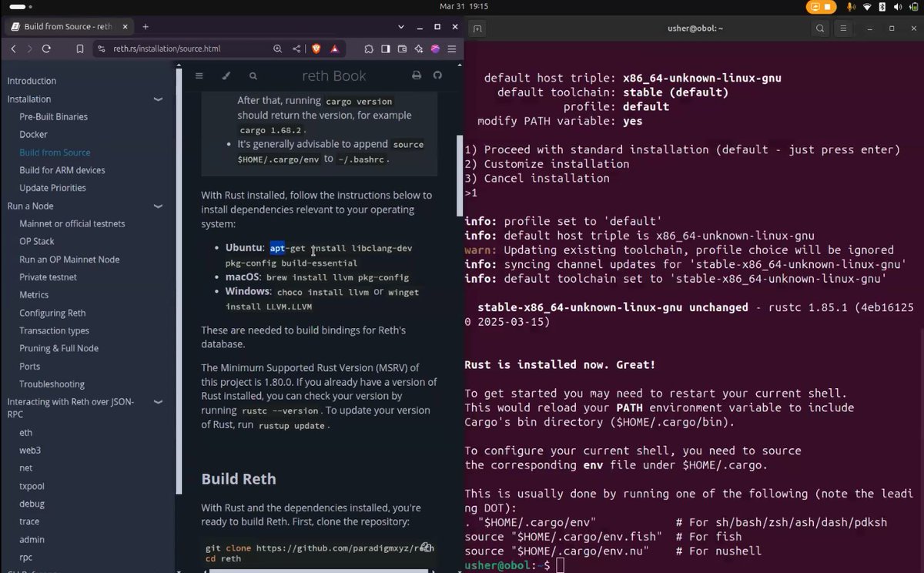Open Brave main hamburger menu

tap(452, 49)
